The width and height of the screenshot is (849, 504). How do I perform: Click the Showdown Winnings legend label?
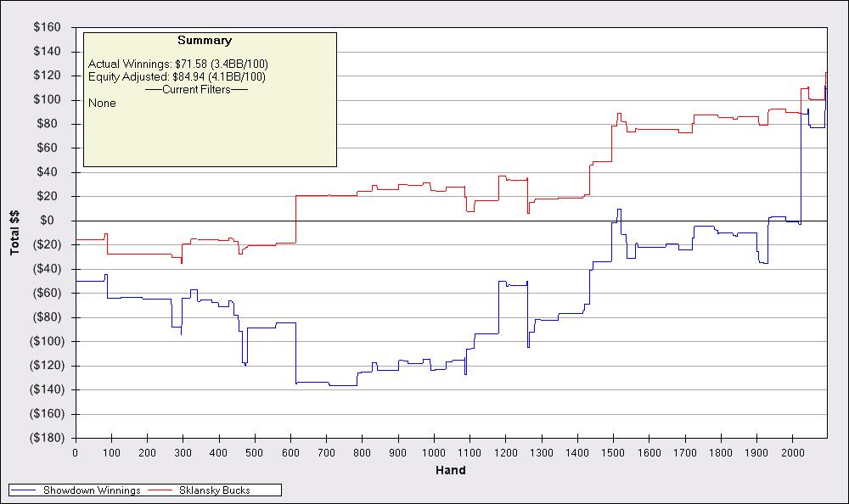(x=93, y=490)
